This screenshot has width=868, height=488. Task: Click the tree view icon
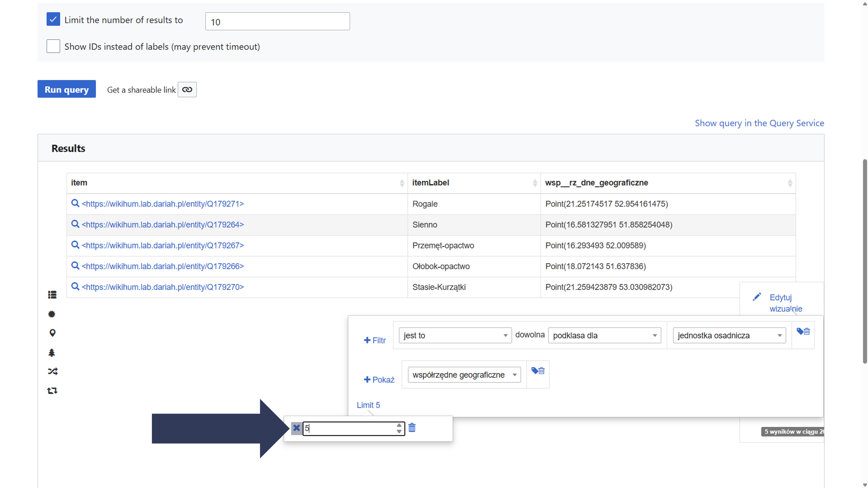point(51,352)
